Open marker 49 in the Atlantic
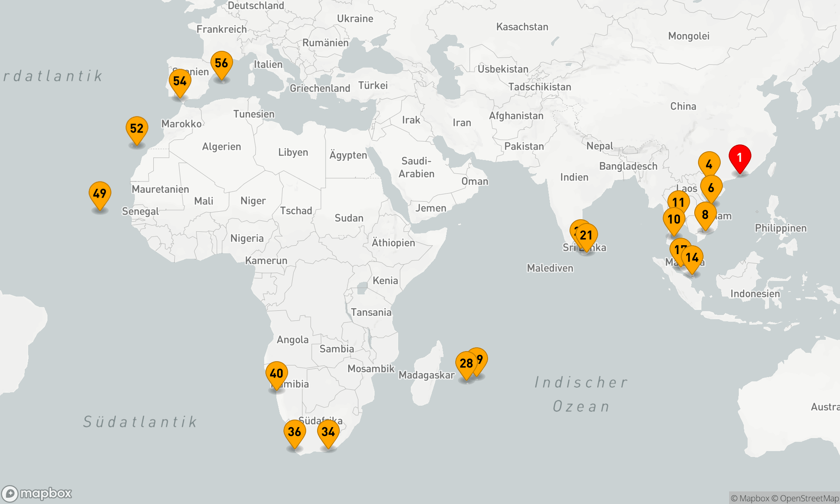This screenshot has width=840, height=504. (100, 194)
